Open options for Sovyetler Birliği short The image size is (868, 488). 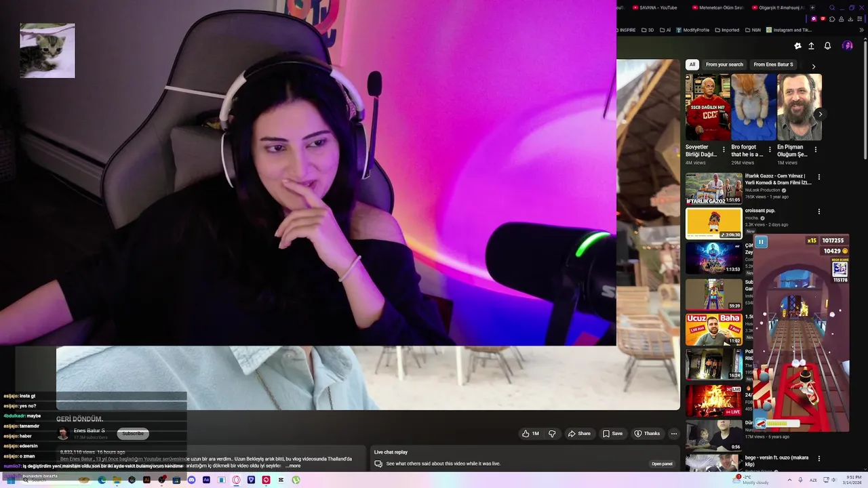[724, 149]
